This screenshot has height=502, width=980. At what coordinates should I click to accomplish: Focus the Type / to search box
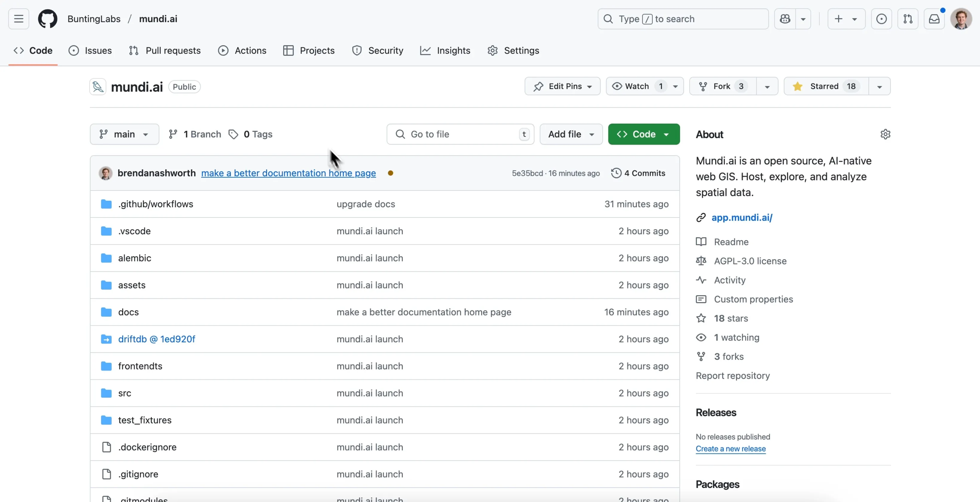point(683,19)
